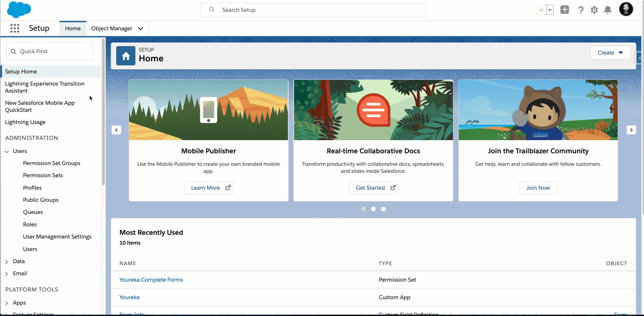Click the OBJECT column header
The image size is (644, 316).
[x=616, y=263]
